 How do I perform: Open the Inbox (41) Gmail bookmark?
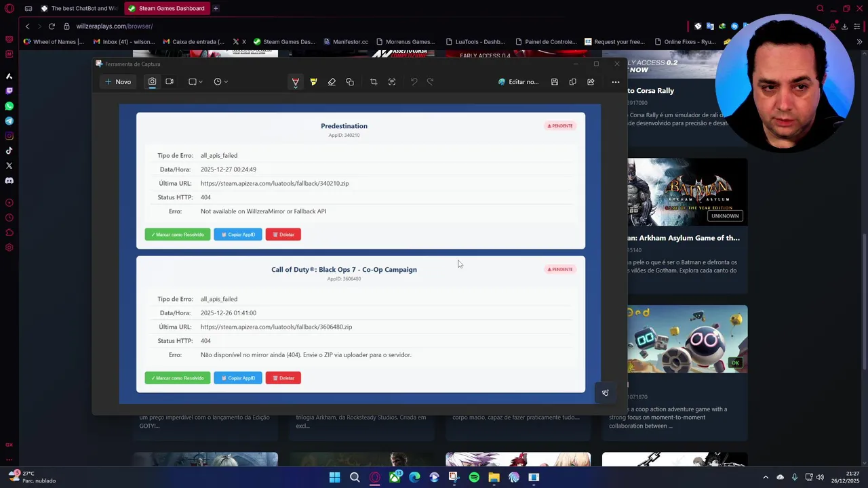(x=124, y=41)
